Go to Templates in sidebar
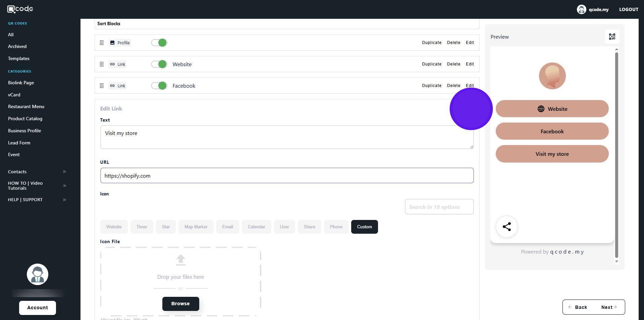Screen dimensions: 644x320 pyautogui.click(x=19, y=58)
